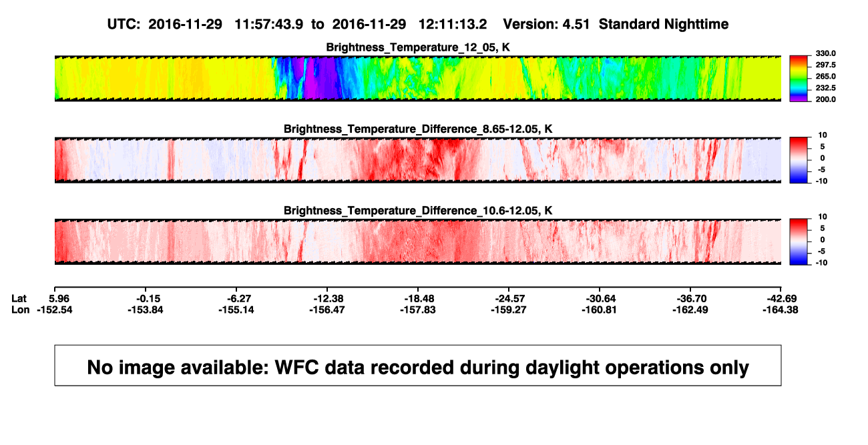The width and height of the screenshot is (868, 445).
Task: Click the end time 12:11:13.2
Action: click(452, 24)
